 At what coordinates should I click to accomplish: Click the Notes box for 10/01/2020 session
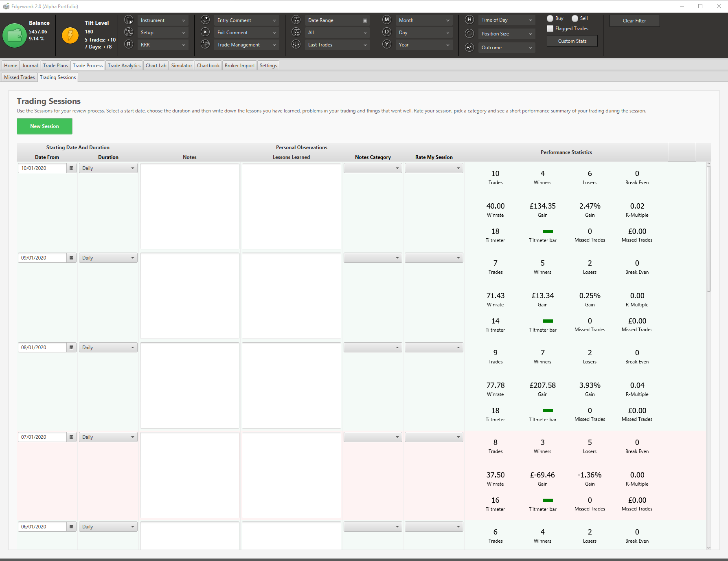(190, 206)
